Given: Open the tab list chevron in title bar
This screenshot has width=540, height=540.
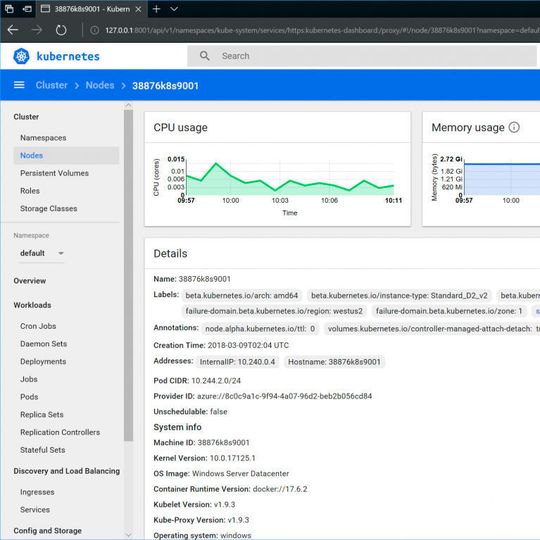Looking at the screenshot, I should 174,9.
